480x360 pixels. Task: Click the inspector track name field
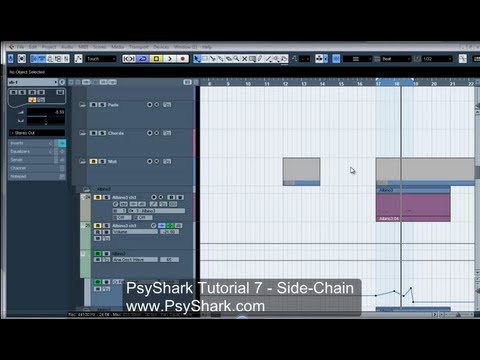(32, 82)
